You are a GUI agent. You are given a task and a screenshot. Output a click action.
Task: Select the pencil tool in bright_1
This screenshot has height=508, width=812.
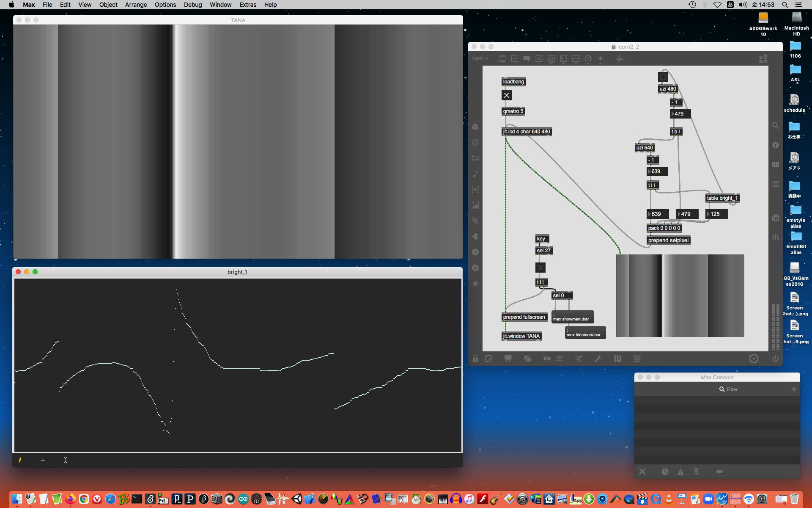pyautogui.click(x=20, y=460)
